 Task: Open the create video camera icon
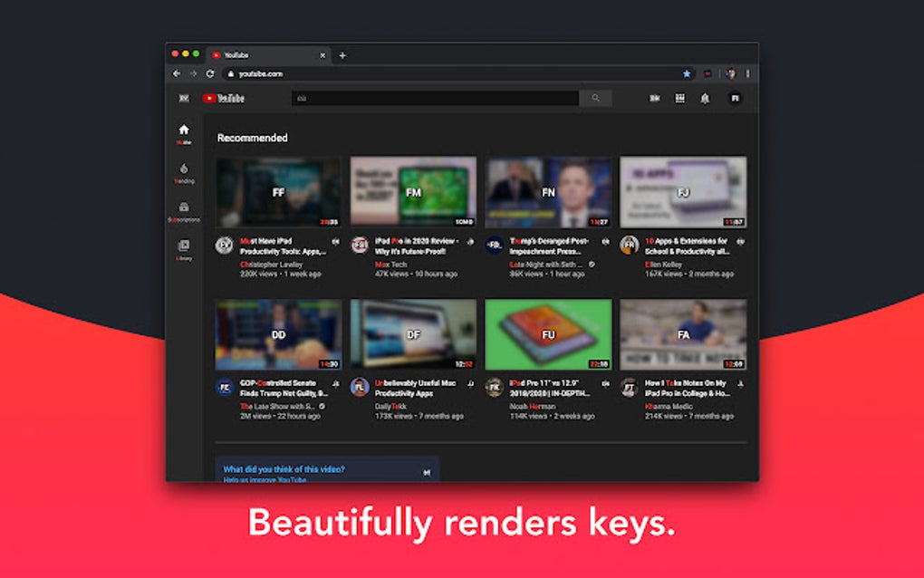click(x=654, y=99)
